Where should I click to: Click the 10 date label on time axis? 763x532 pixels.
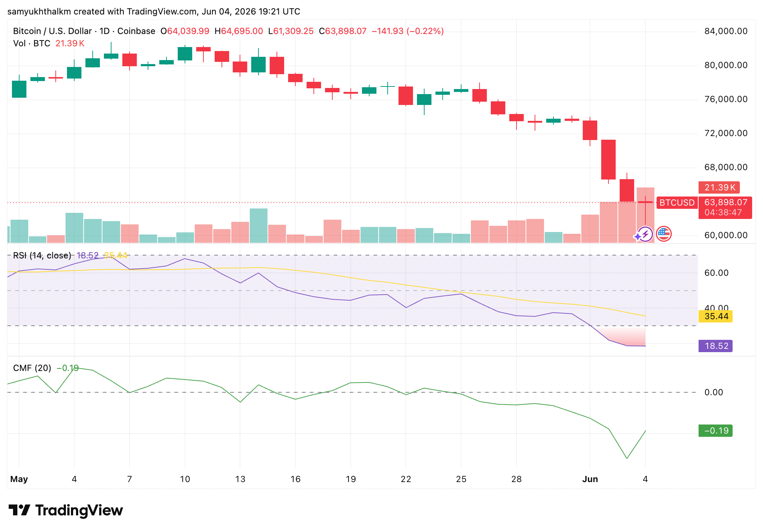click(x=185, y=479)
